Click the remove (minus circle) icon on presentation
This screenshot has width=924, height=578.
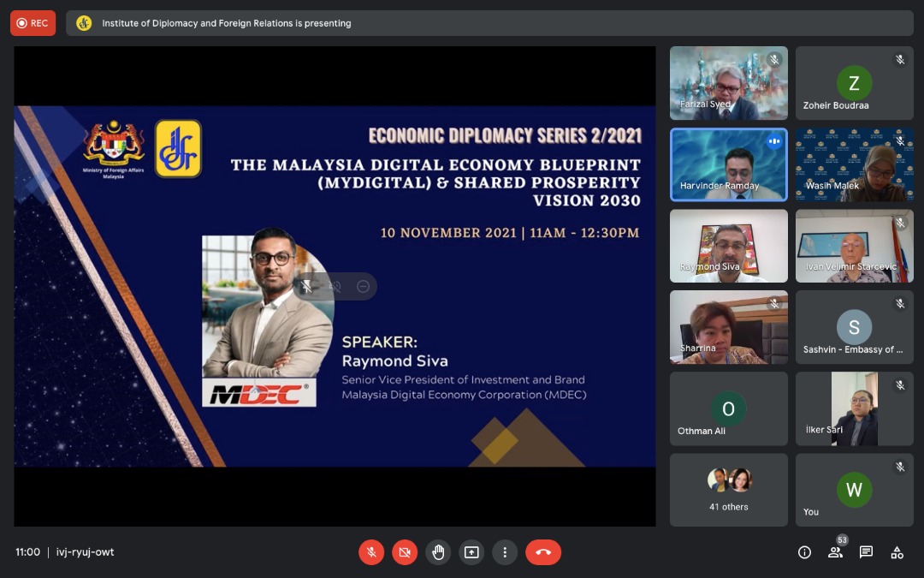coord(363,286)
